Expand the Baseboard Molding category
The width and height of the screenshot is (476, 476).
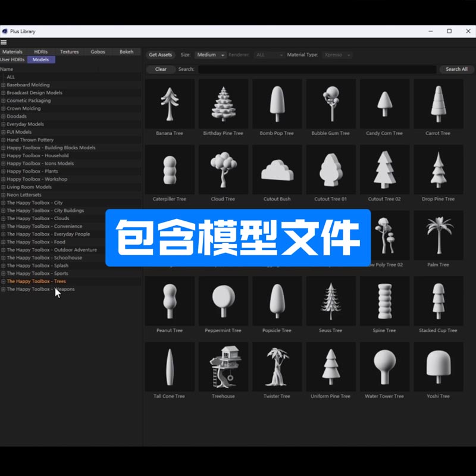tap(4, 85)
